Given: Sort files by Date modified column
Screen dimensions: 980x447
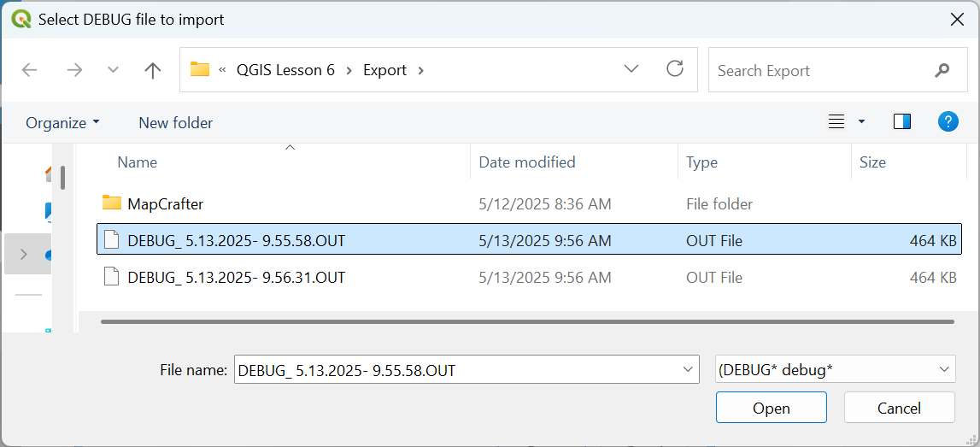Looking at the screenshot, I should 526,162.
